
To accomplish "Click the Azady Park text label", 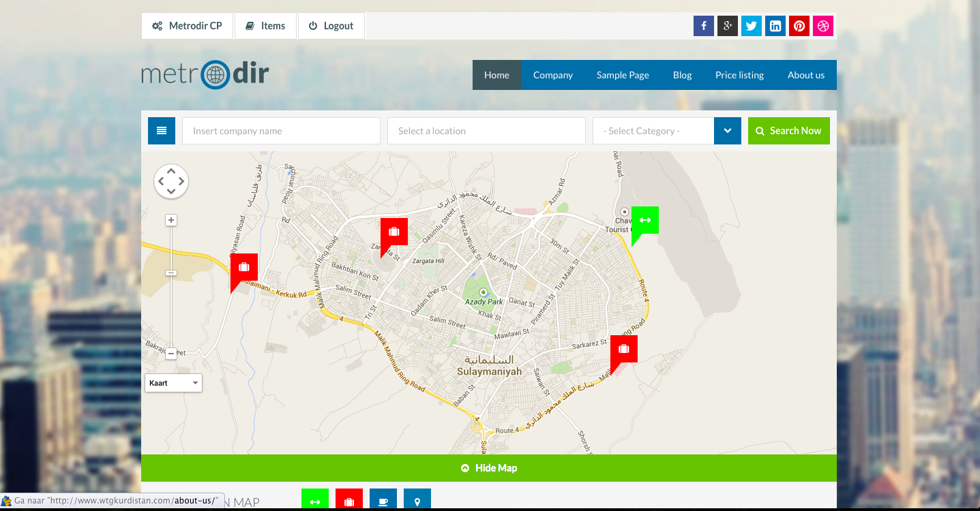I will tap(484, 302).
